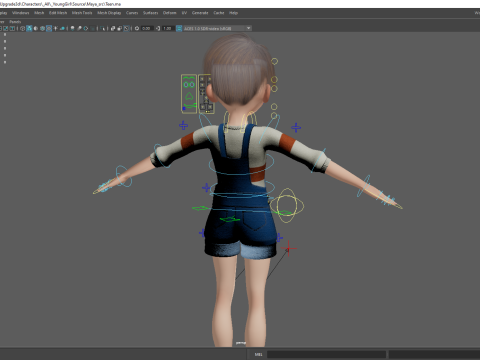This screenshot has width=480, height=360.
Task: Select the blue cross control beside left shoulder
Action: tap(183, 126)
